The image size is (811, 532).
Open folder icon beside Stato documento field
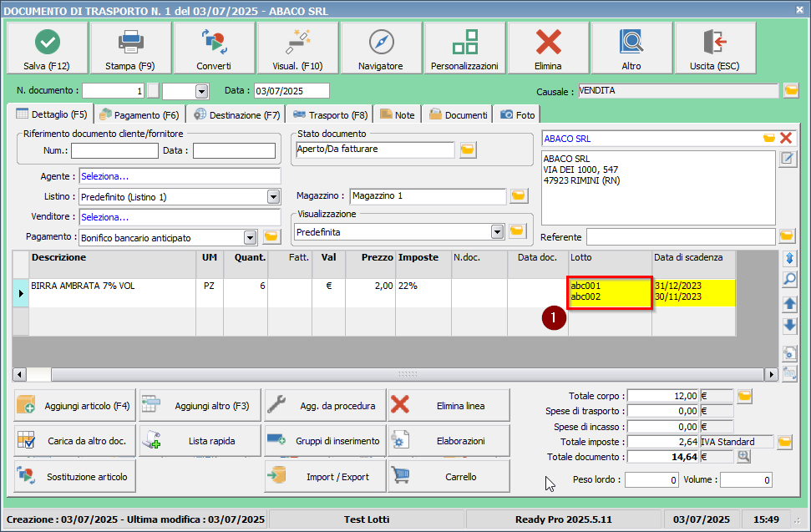point(468,149)
